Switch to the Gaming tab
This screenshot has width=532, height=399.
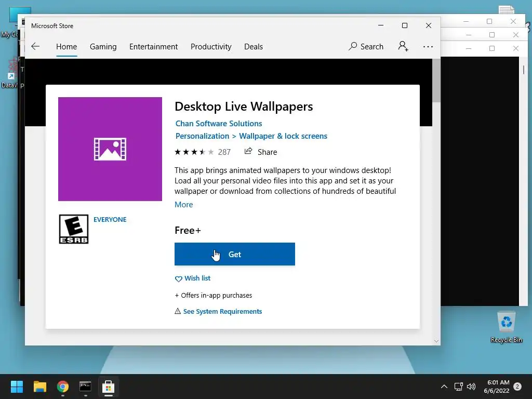click(x=103, y=46)
